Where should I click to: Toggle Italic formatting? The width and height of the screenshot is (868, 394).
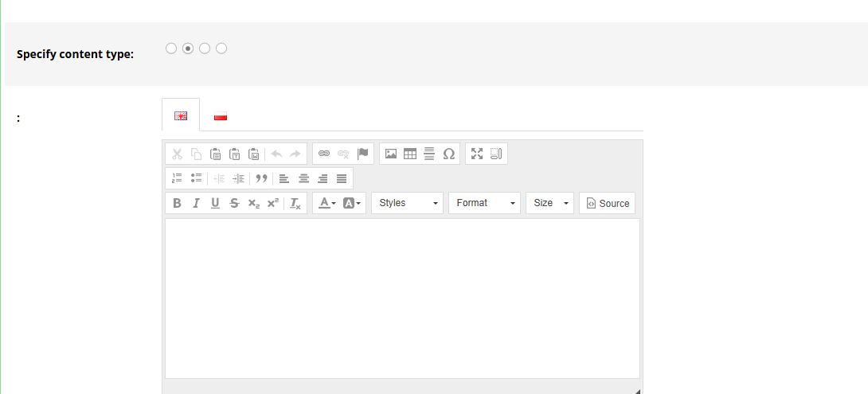(196, 203)
